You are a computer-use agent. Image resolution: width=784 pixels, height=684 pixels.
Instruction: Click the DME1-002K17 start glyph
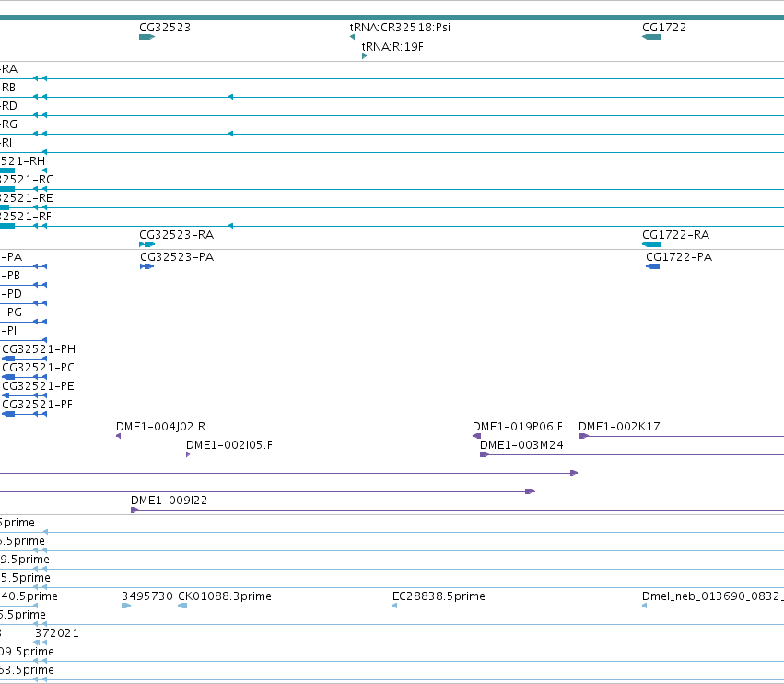coord(583,436)
